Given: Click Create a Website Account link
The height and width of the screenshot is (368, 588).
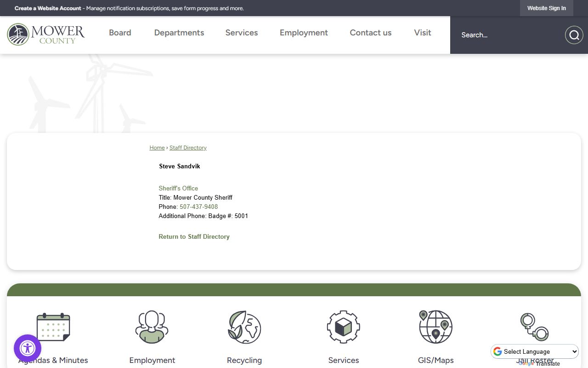Looking at the screenshot, I should tap(48, 8).
